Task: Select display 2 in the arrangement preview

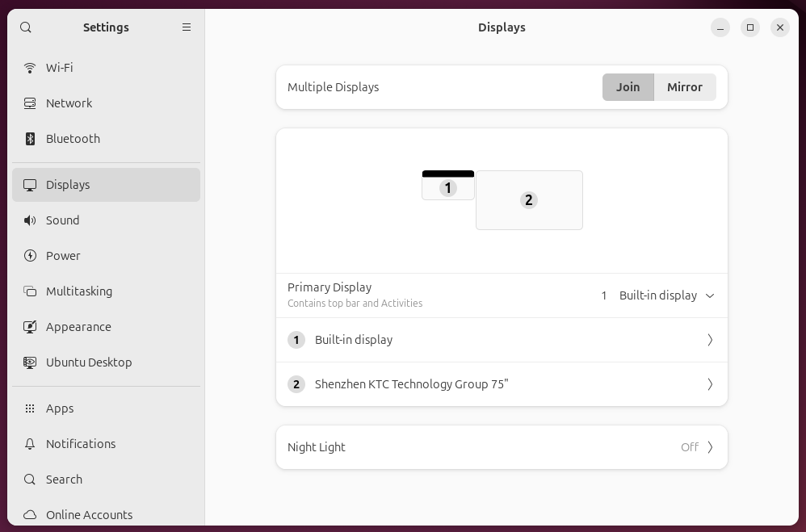Action: click(529, 200)
